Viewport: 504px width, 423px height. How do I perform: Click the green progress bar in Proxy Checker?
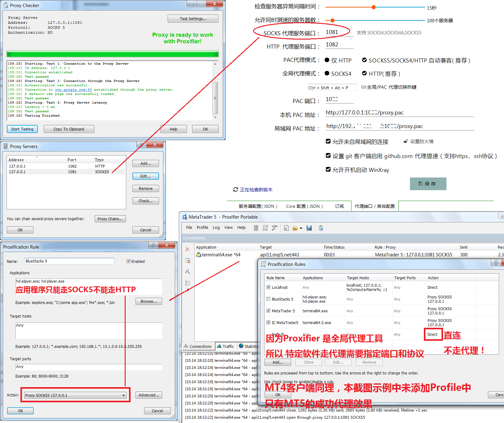coord(113,54)
